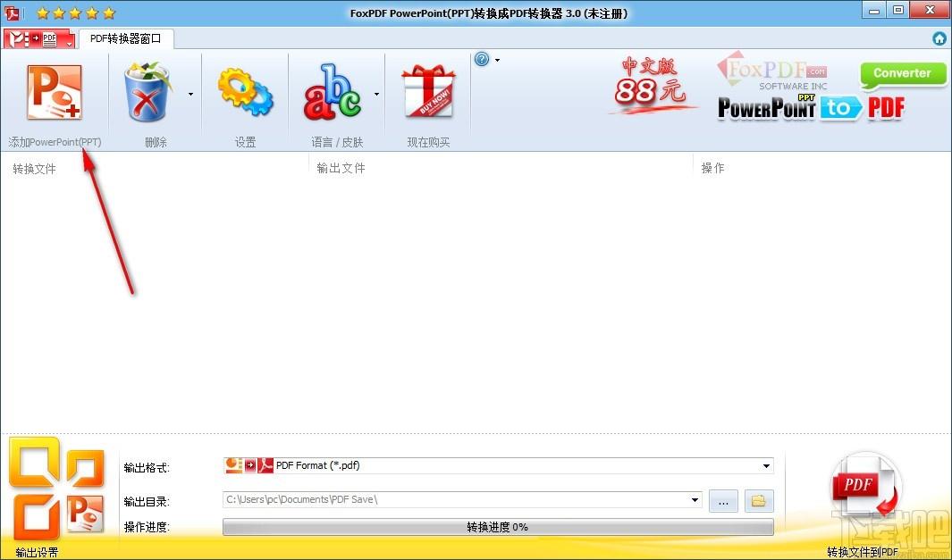Switch to the PDF转换器窗口 tab
This screenshot has width=952, height=560.
pyautogui.click(x=126, y=38)
